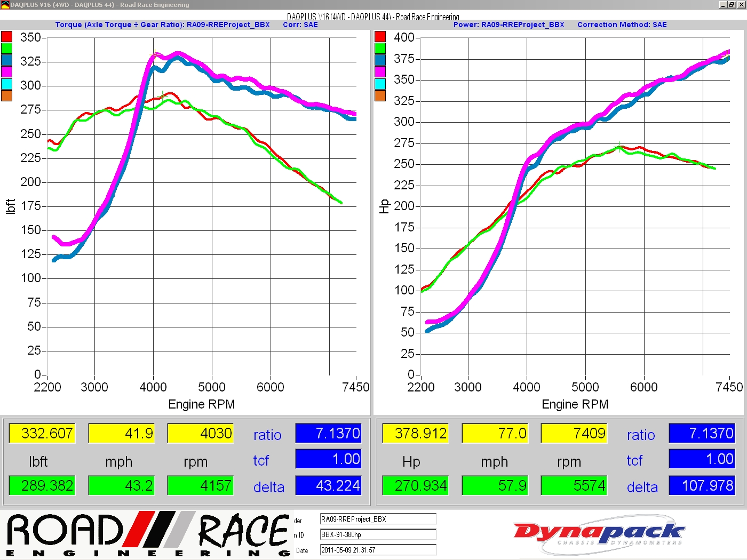
Task: Select the orange run swatch on power graph
Action: coord(380,95)
